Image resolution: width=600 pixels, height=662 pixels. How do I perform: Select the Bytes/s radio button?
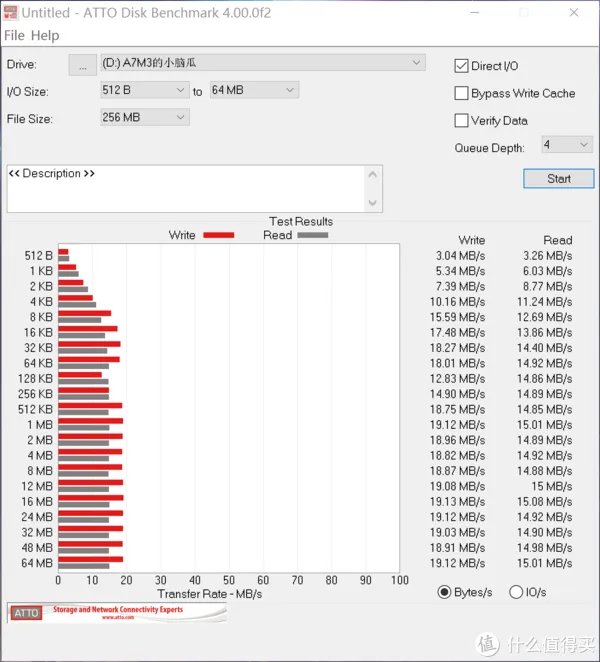point(444,592)
